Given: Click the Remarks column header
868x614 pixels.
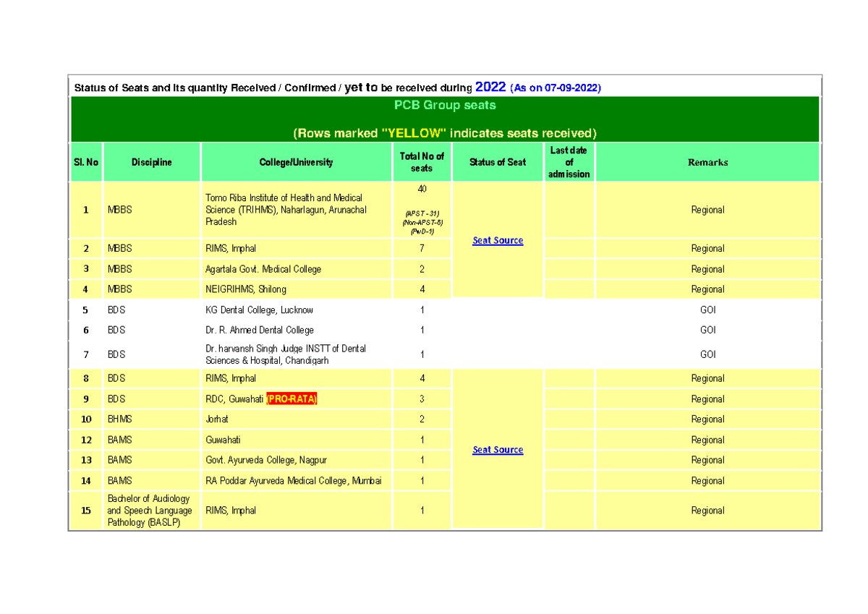Looking at the screenshot, I should point(707,162).
